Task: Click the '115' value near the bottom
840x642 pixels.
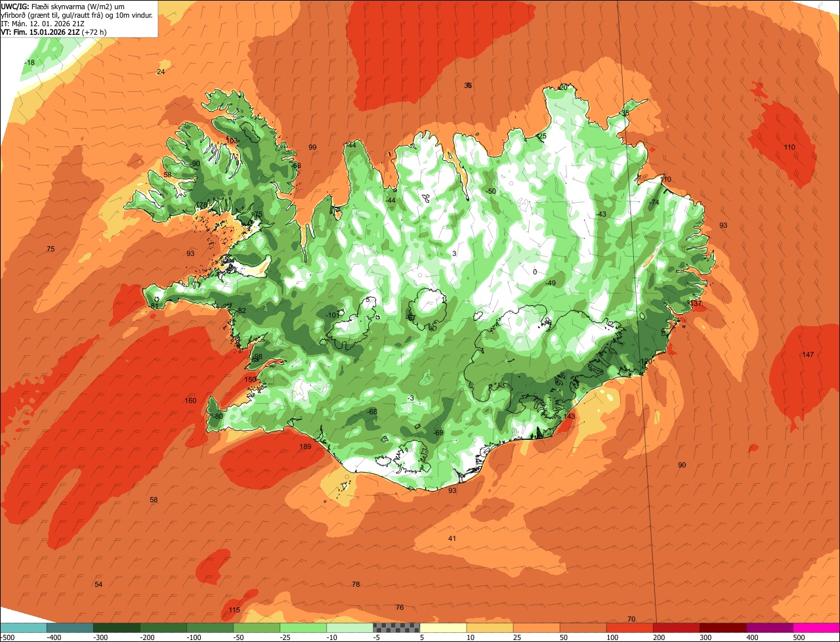Action: click(234, 610)
